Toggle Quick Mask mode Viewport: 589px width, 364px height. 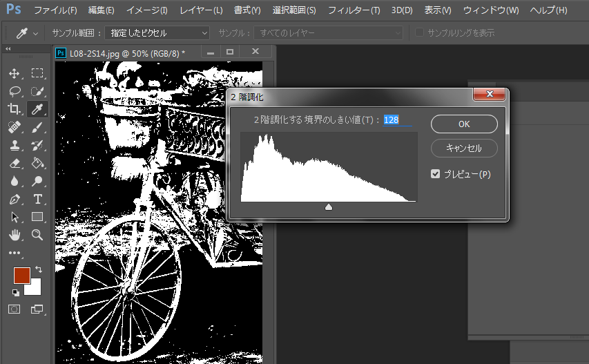click(x=15, y=309)
